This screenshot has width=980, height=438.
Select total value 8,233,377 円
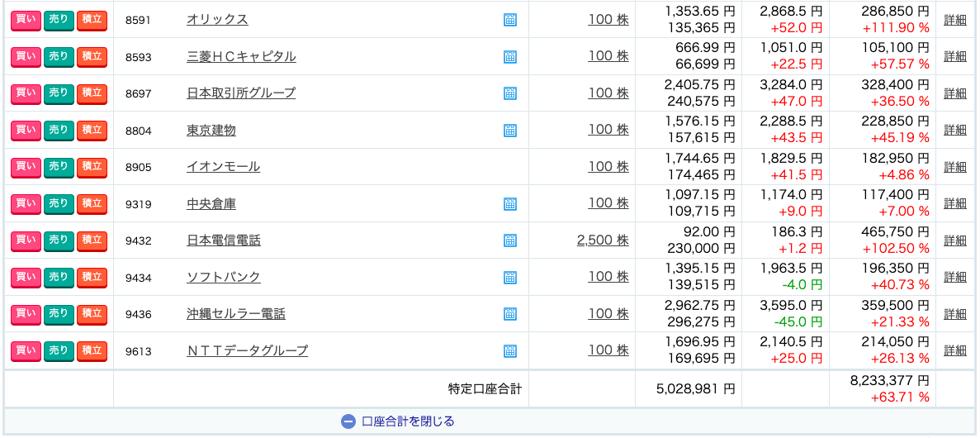[x=890, y=380]
